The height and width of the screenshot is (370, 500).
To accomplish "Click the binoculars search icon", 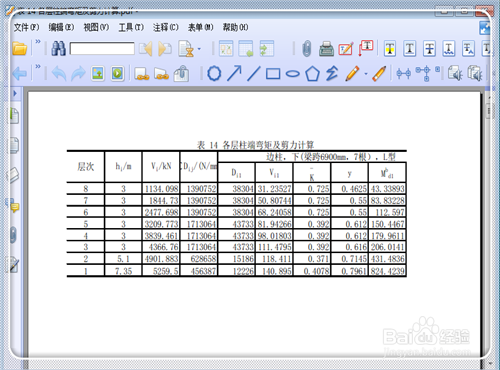I will click(x=58, y=49).
